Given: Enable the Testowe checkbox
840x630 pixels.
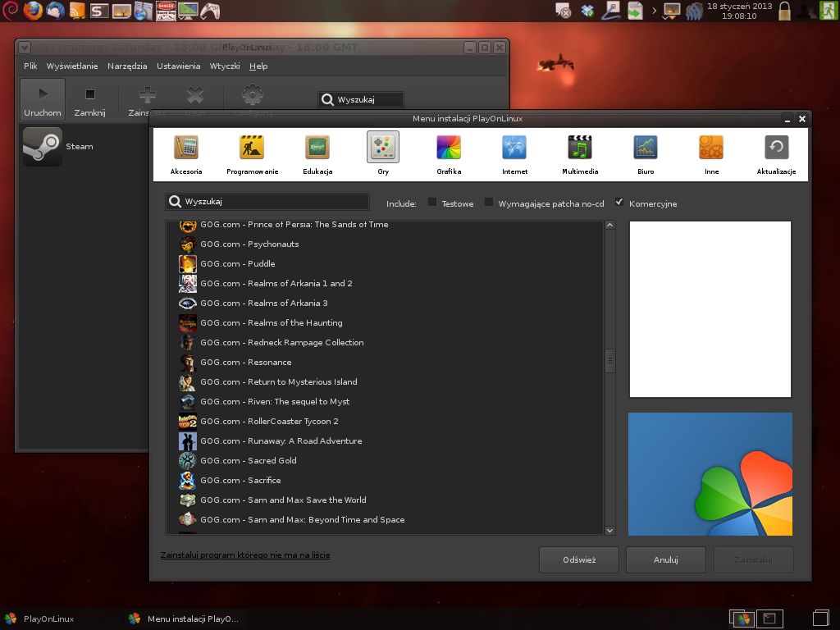Looking at the screenshot, I should pos(431,202).
